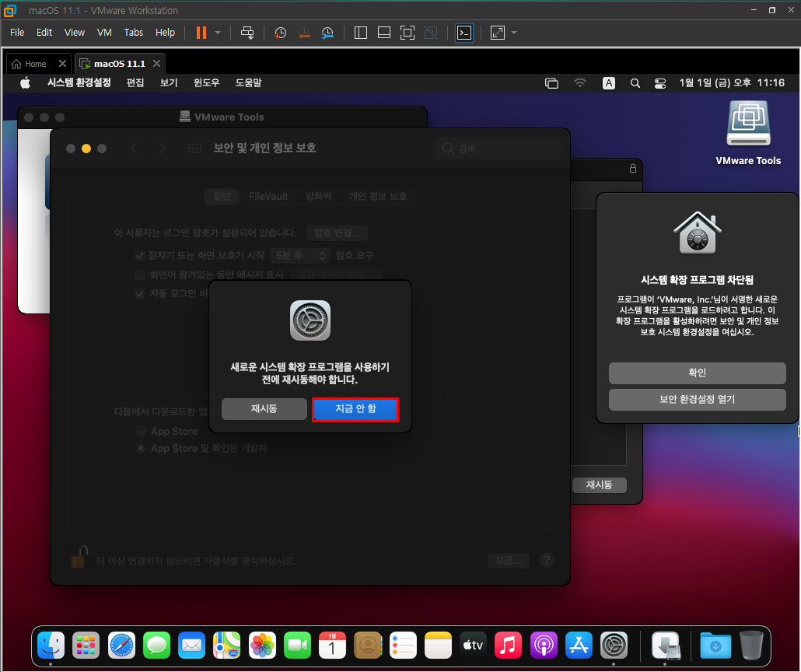Select the App Store radio button
801x672 pixels.
click(x=141, y=432)
